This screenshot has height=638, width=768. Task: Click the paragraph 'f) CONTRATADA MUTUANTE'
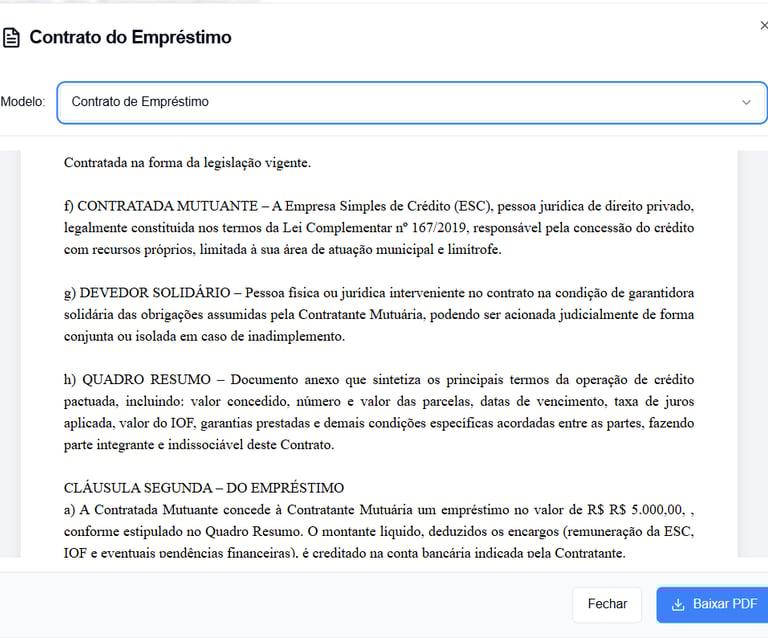379,228
